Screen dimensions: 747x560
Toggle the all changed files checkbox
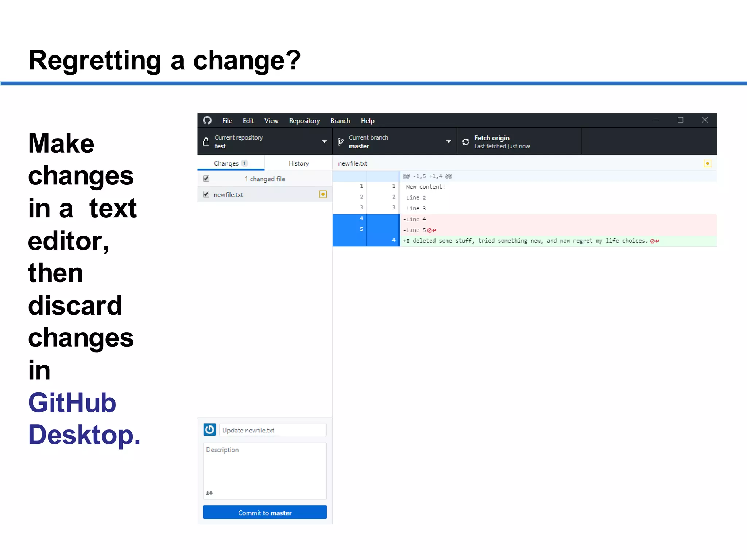coord(206,179)
